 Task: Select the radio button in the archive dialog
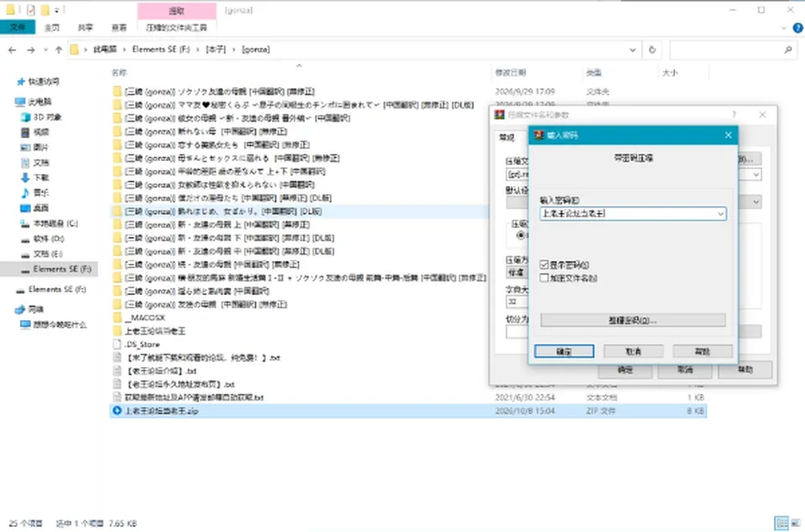(521, 235)
